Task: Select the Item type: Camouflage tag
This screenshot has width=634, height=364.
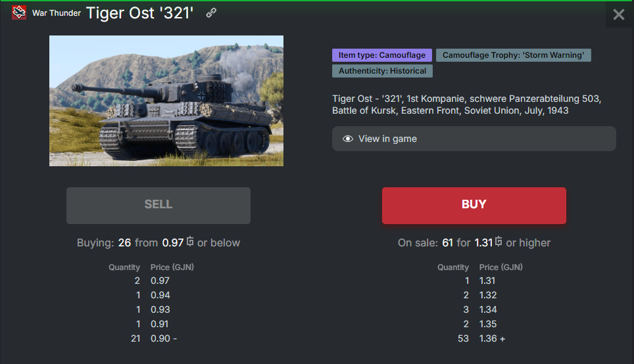Action: [382, 55]
